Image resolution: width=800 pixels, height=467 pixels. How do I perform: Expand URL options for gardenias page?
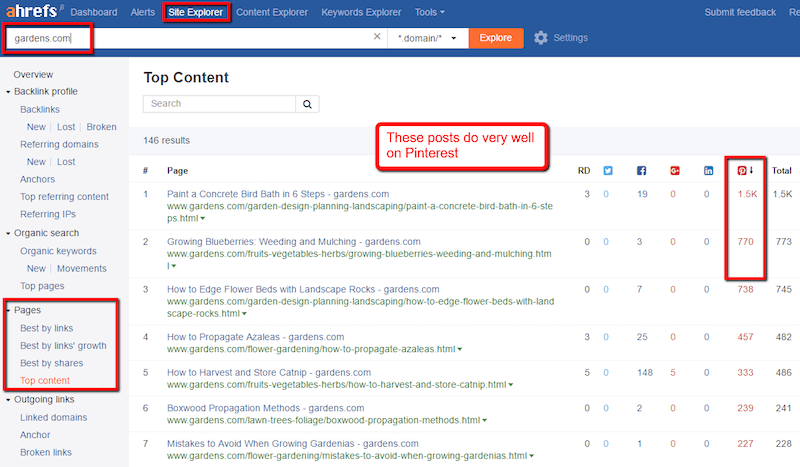pyautogui.click(x=531, y=456)
